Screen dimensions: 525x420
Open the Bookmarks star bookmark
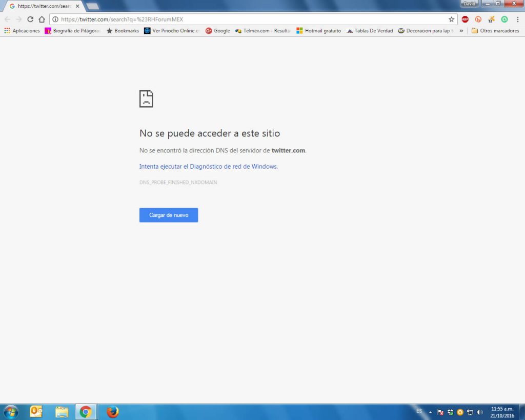pos(123,30)
